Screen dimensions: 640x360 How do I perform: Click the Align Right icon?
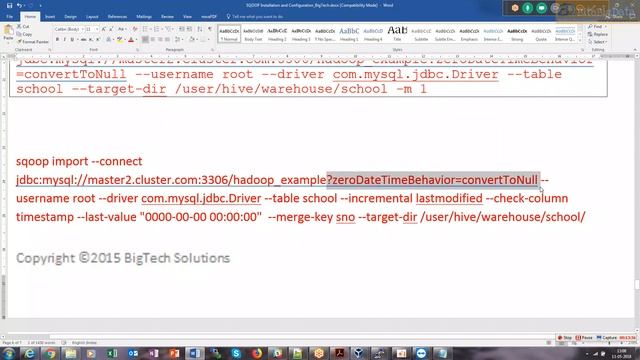(x=160, y=40)
